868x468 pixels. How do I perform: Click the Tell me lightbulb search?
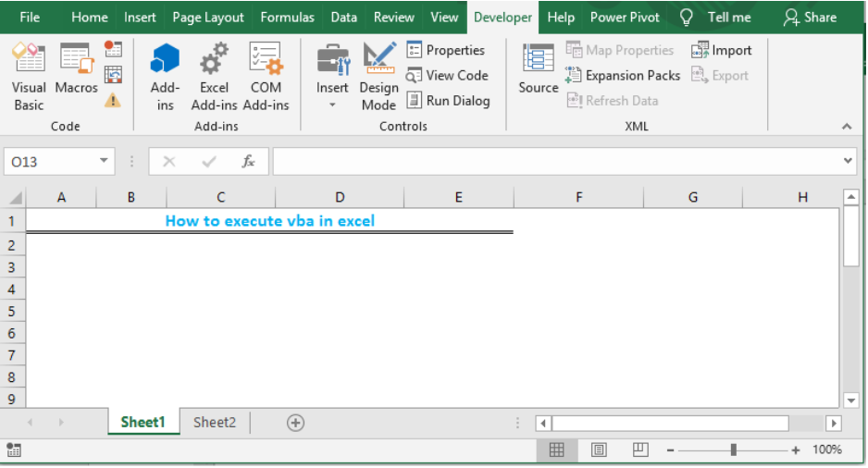click(714, 18)
